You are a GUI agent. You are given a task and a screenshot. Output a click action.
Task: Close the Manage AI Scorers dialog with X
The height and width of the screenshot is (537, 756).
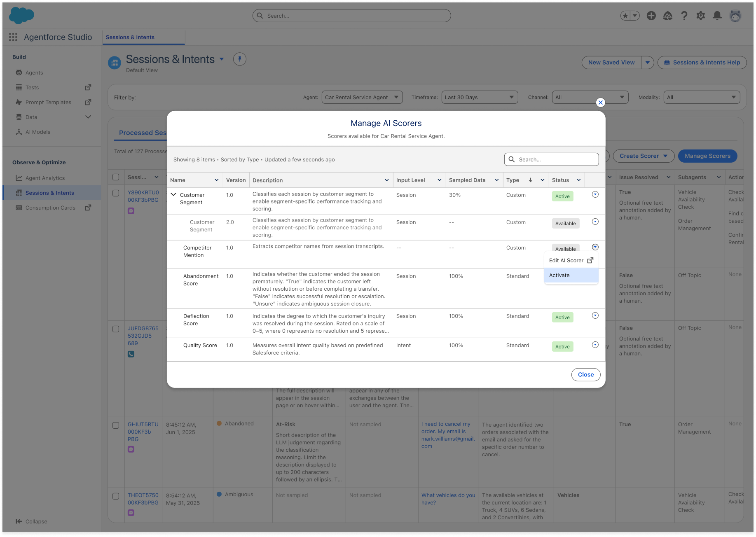[601, 103]
